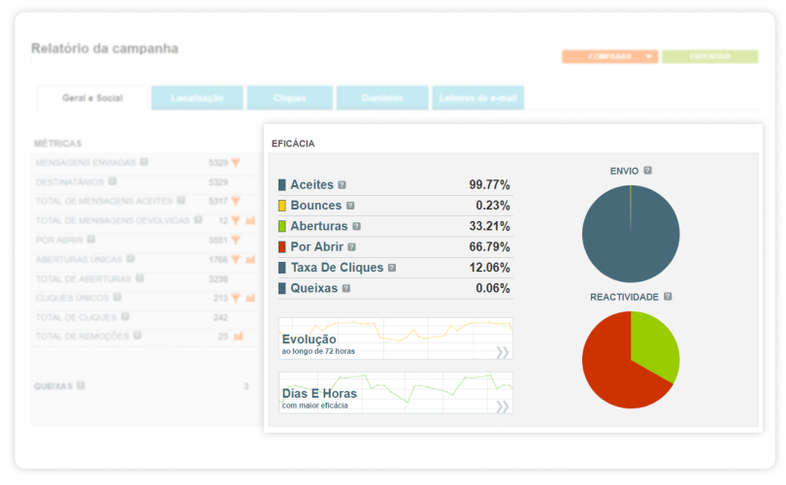Click the Aberturas green color swatch

coord(282,226)
